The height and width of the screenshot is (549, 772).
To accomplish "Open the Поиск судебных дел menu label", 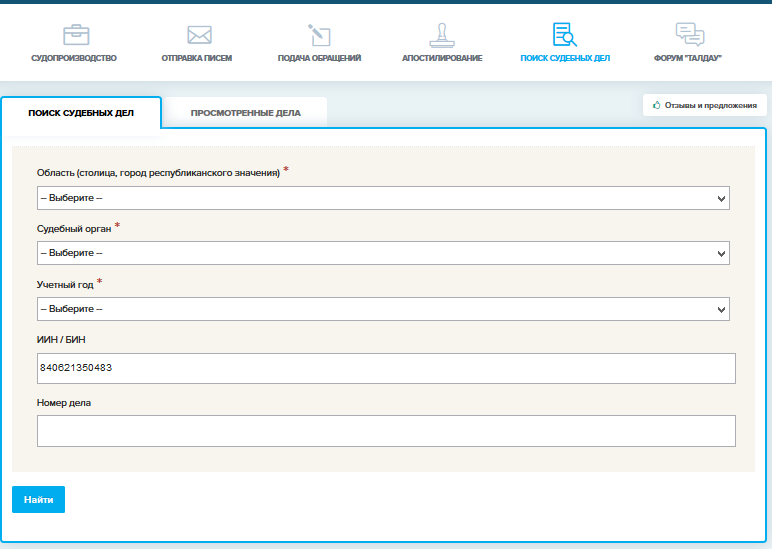I will (565, 58).
